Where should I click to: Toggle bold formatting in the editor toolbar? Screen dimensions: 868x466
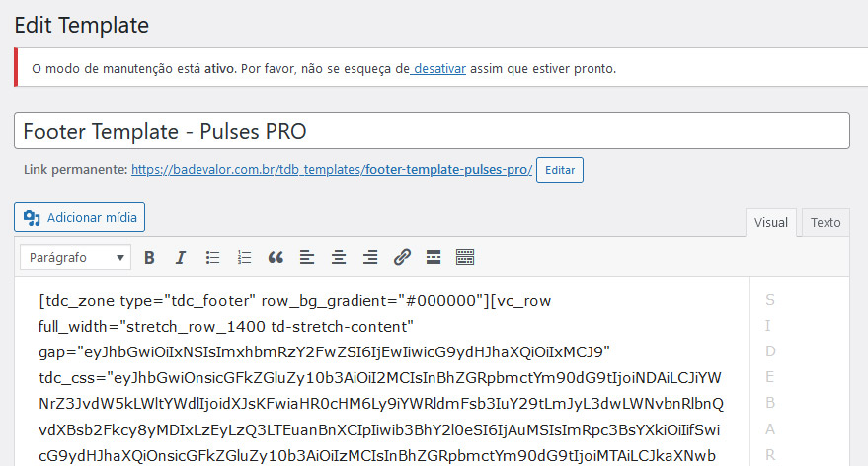(x=149, y=258)
